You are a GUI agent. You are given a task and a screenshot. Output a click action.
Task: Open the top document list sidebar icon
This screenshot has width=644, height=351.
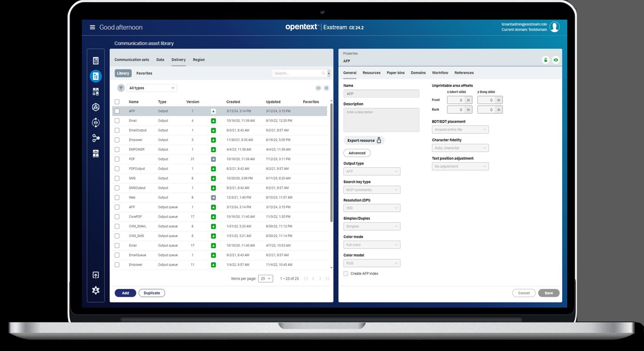click(96, 61)
